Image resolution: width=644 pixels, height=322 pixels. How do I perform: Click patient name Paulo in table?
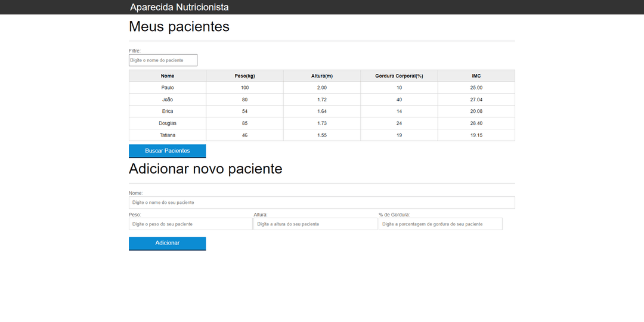[168, 88]
